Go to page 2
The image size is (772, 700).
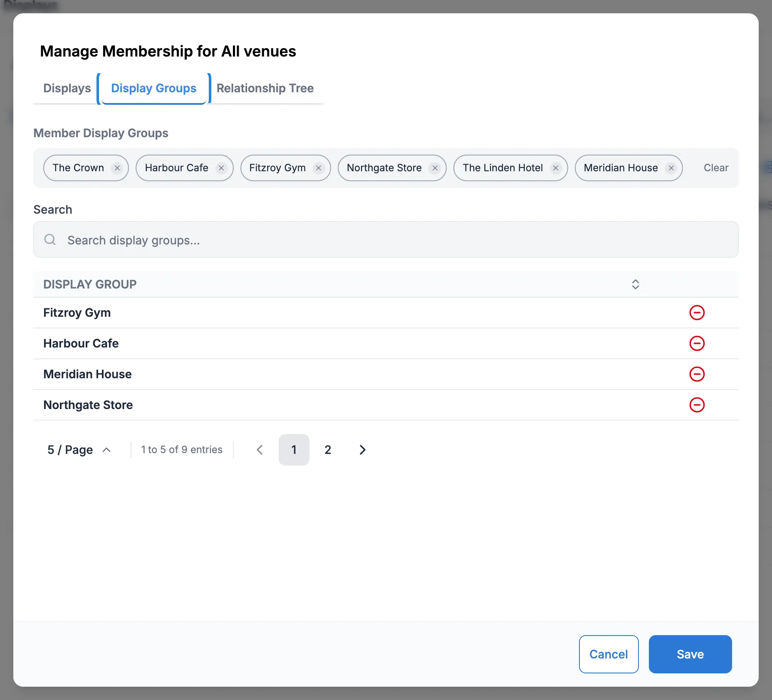click(328, 450)
